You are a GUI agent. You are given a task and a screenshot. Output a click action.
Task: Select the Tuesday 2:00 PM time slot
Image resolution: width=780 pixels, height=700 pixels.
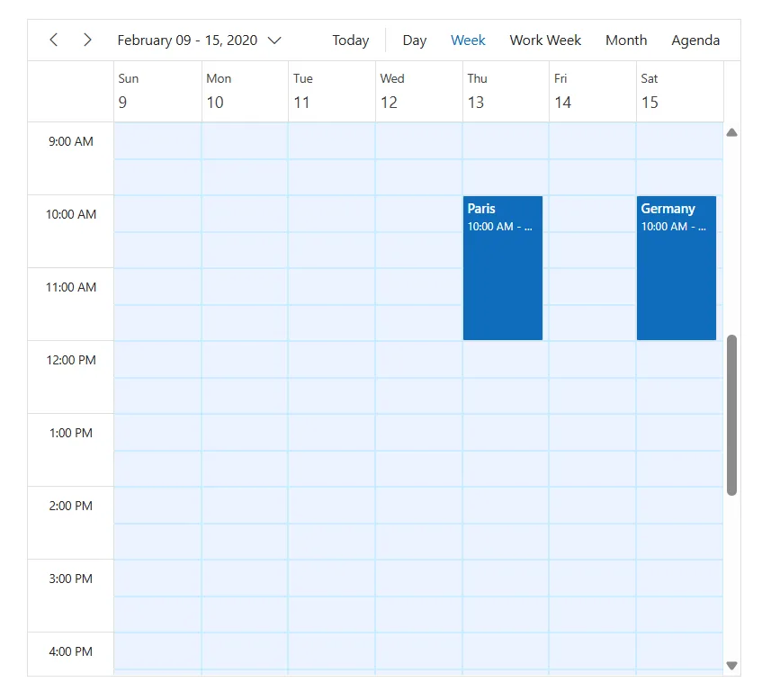332,505
